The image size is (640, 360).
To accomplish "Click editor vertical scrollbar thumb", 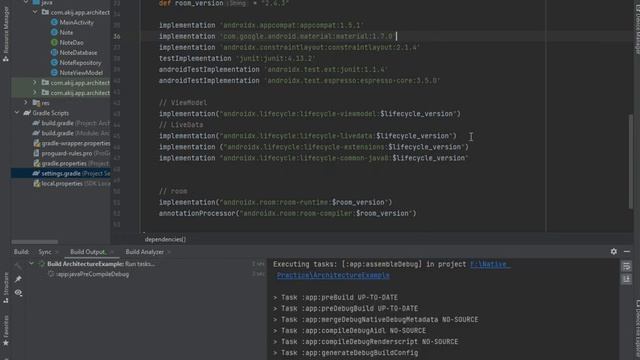I will coord(631,161).
